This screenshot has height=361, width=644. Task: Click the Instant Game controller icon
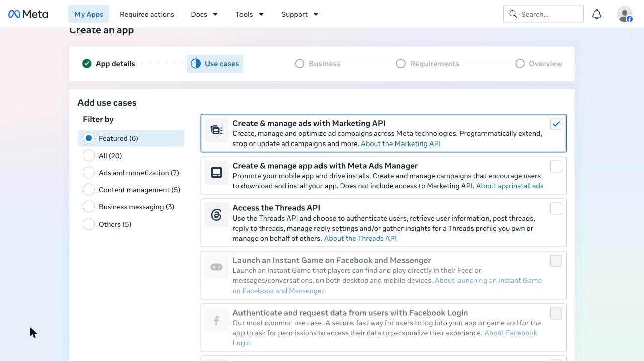[216, 267]
